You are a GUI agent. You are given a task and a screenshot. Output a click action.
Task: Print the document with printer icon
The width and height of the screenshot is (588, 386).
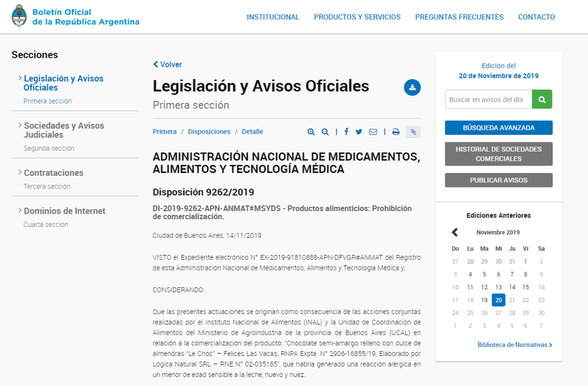tap(396, 132)
